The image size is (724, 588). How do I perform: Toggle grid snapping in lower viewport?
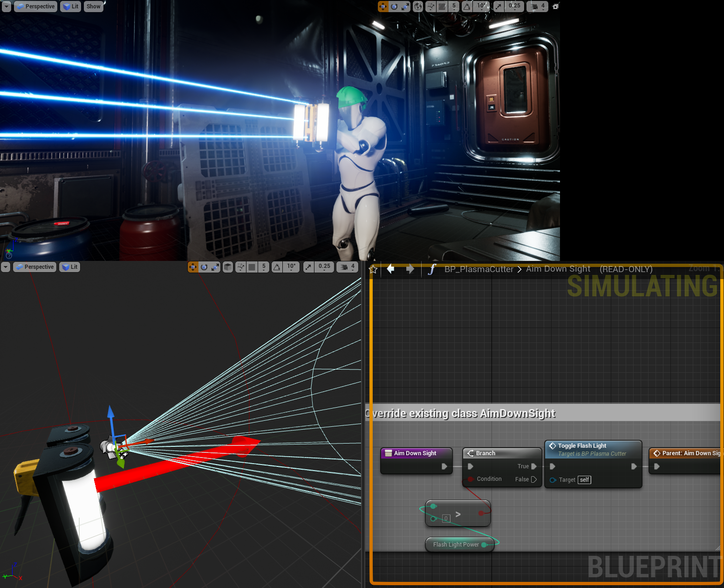tap(252, 267)
